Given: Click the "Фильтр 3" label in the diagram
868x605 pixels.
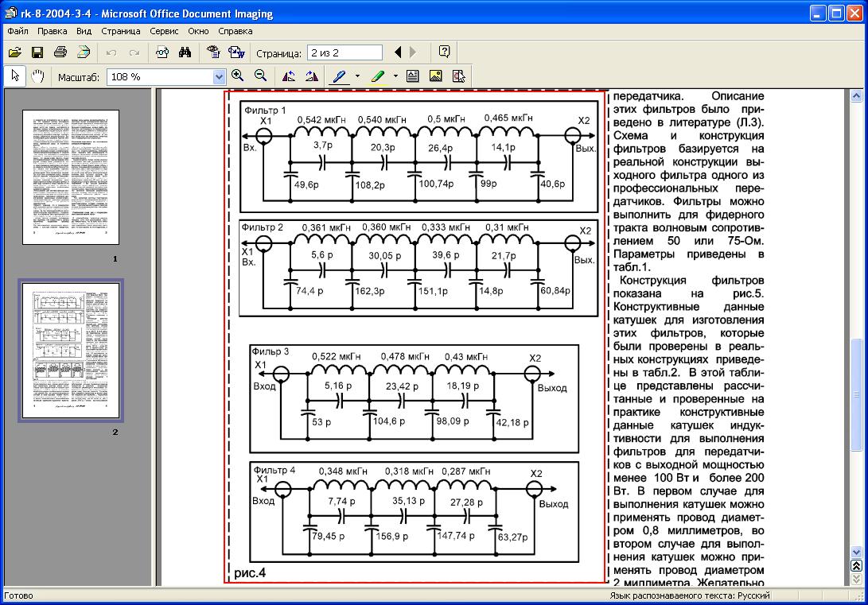Looking at the screenshot, I should tap(271, 351).
